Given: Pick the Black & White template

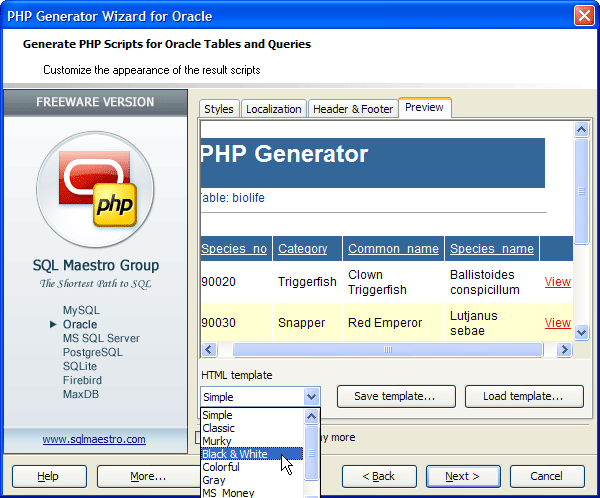Looking at the screenshot, I should [x=252, y=454].
